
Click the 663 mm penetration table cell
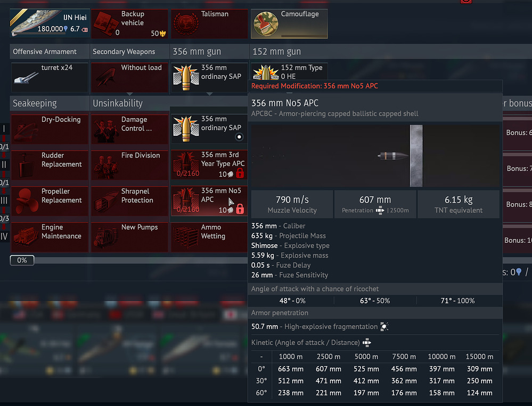click(291, 369)
